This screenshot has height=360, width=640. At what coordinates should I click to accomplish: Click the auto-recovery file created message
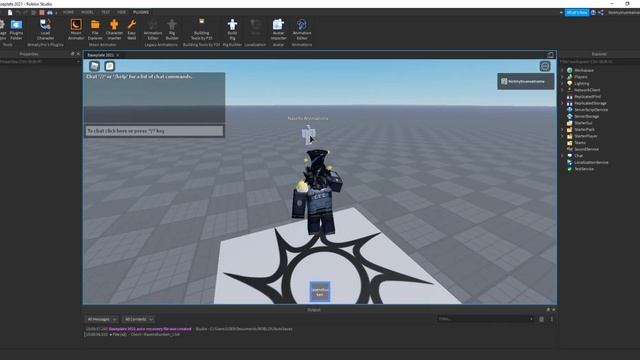point(150,329)
